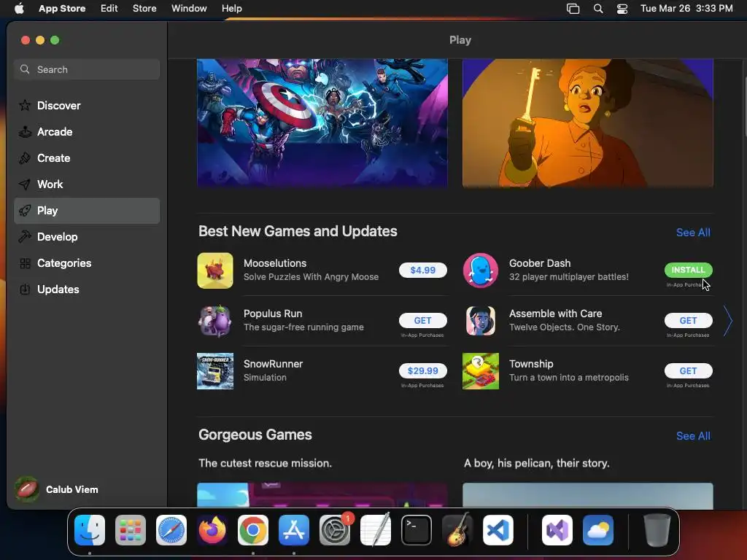Open the Window menu
The image size is (747, 560).
[x=189, y=9]
